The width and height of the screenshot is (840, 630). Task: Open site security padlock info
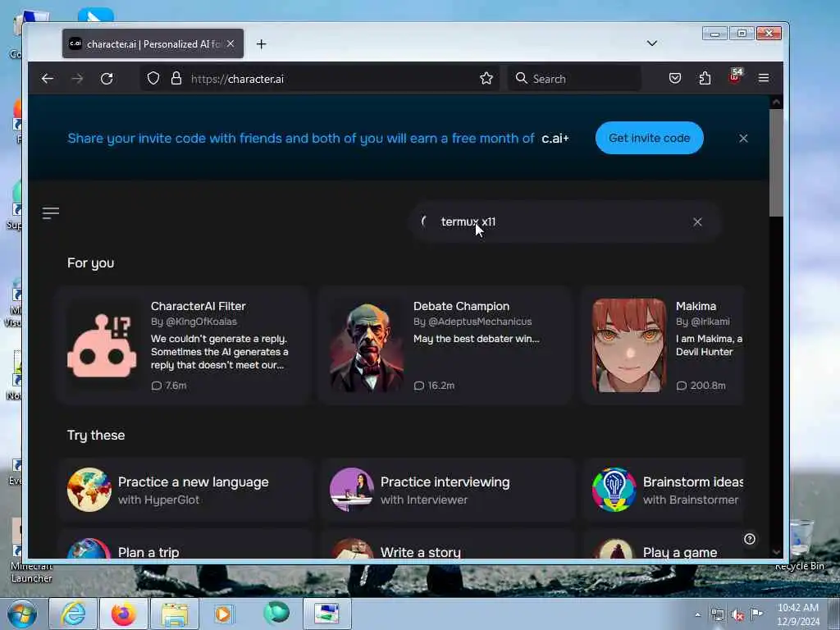pos(176,79)
